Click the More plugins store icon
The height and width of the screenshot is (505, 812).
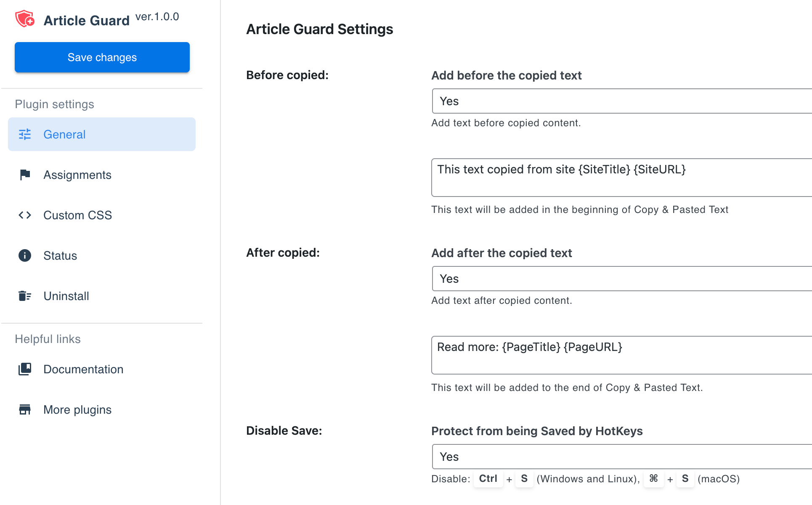[x=25, y=409]
